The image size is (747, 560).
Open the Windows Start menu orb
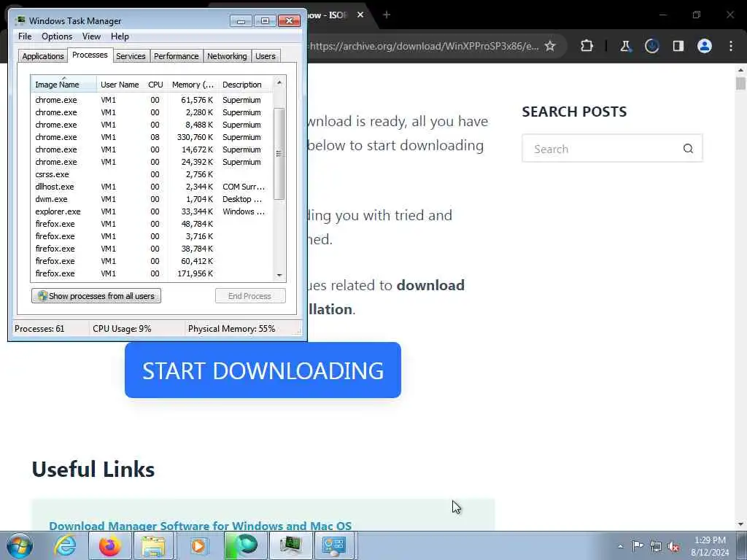[20, 545]
